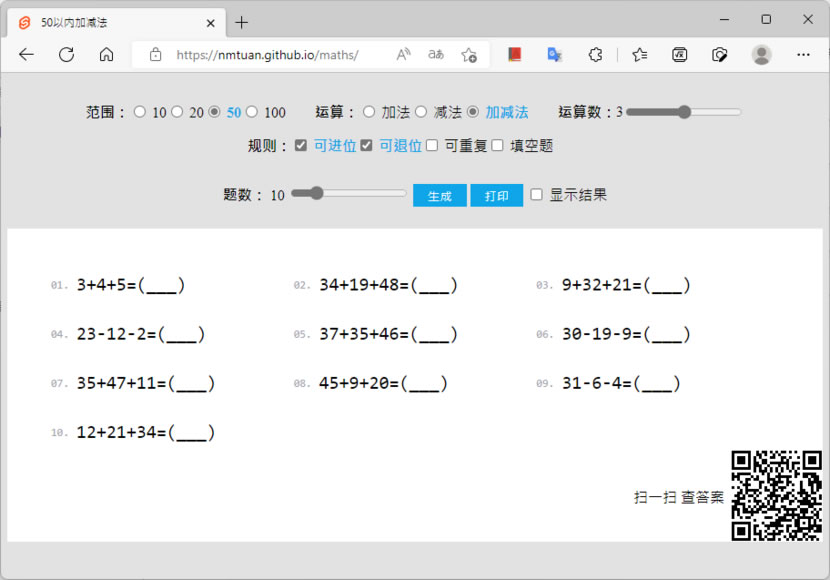Click the 打印 button
The height and width of the screenshot is (580, 830).
(496, 196)
